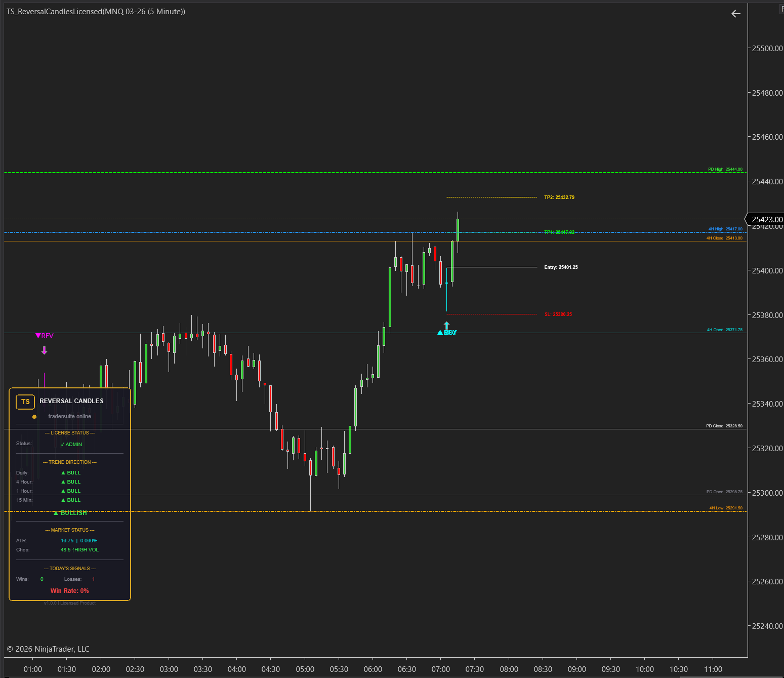The height and width of the screenshot is (678, 784).
Task: Click the TS logo badge in panel
Action: tap(25, 402)
